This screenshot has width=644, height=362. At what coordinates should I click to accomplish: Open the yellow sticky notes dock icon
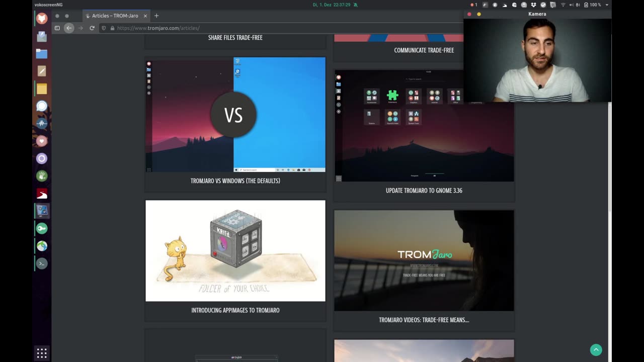pyautogui.click(x=42, y=88)
